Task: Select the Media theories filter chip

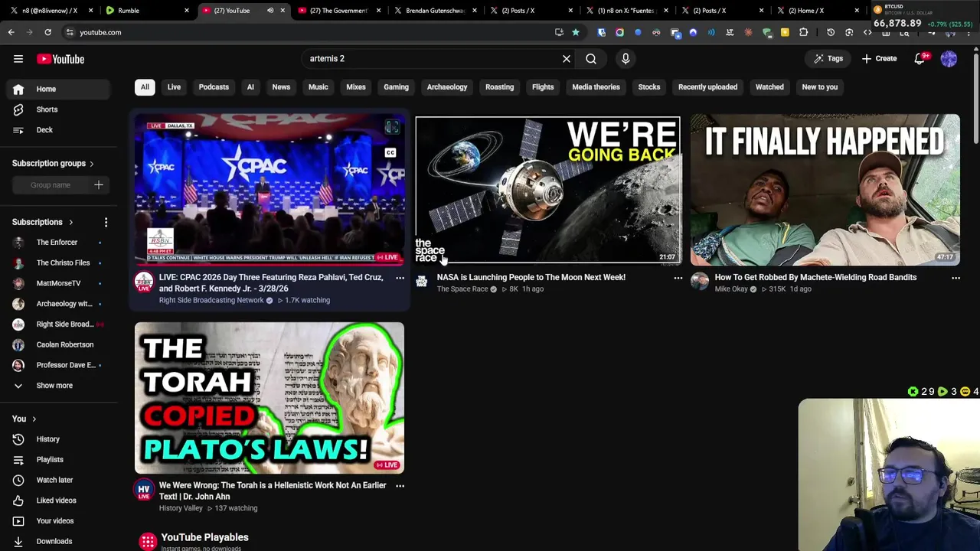Action: [596, 87]
